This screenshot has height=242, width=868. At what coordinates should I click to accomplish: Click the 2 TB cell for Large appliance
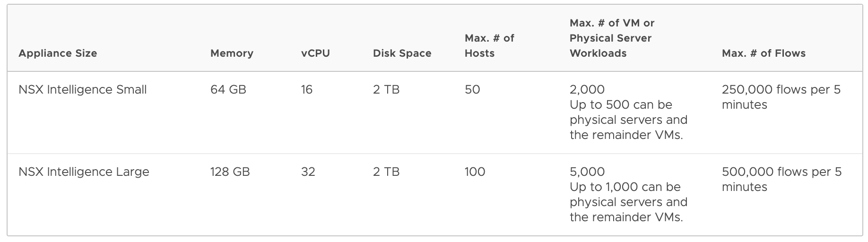[386, 172]
